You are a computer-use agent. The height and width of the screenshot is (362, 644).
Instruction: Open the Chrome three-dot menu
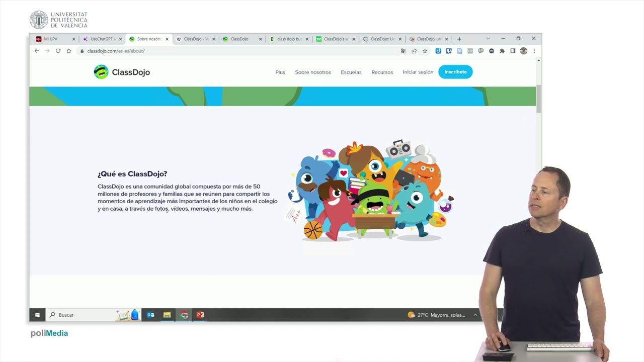pyautogui.click(x=534, y=51)
